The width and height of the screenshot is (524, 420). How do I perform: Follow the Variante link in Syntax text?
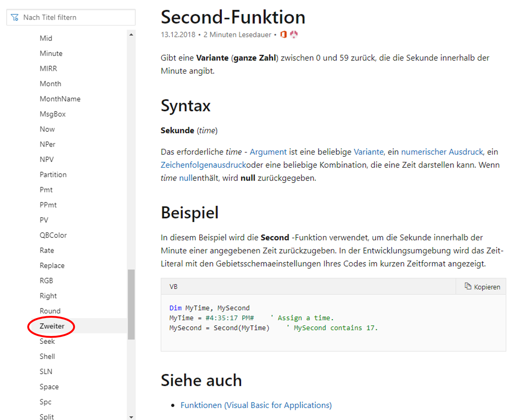point(368,152)
